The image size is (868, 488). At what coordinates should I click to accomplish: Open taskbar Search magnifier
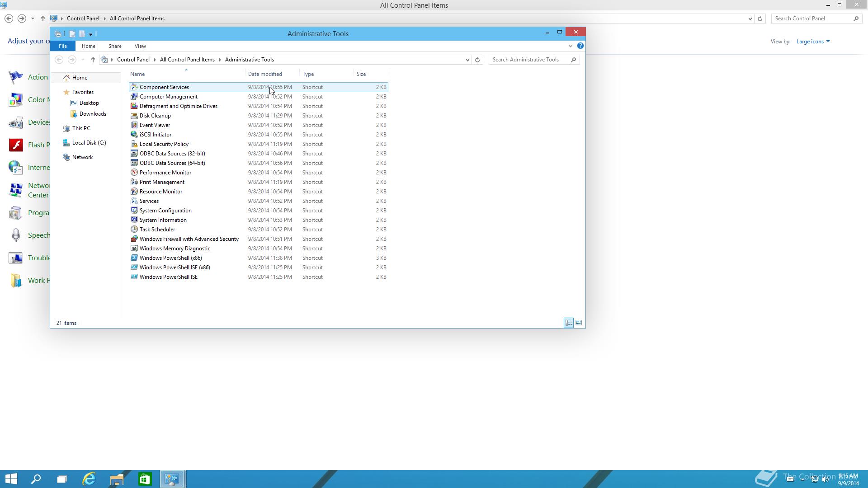pyautogui.click(x=36, y=479)
